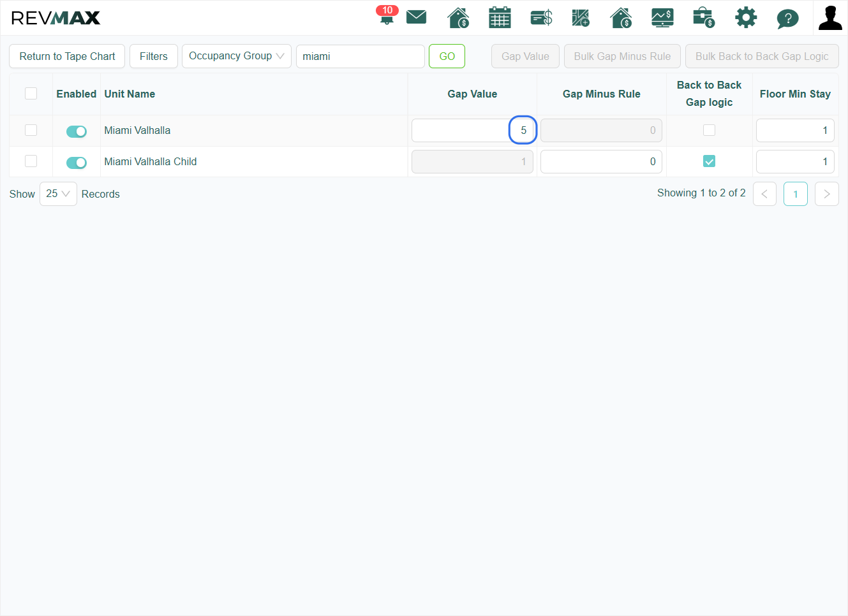Open the mail envelope icon
This screenshot has width=848, height=616.
coord(416,17)
